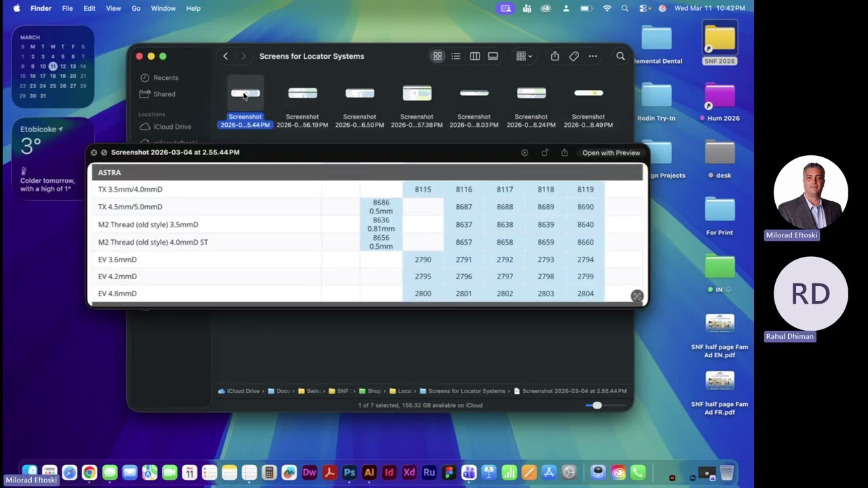
Task: Click the date and time in menu bar
Action: click(710, 8)
